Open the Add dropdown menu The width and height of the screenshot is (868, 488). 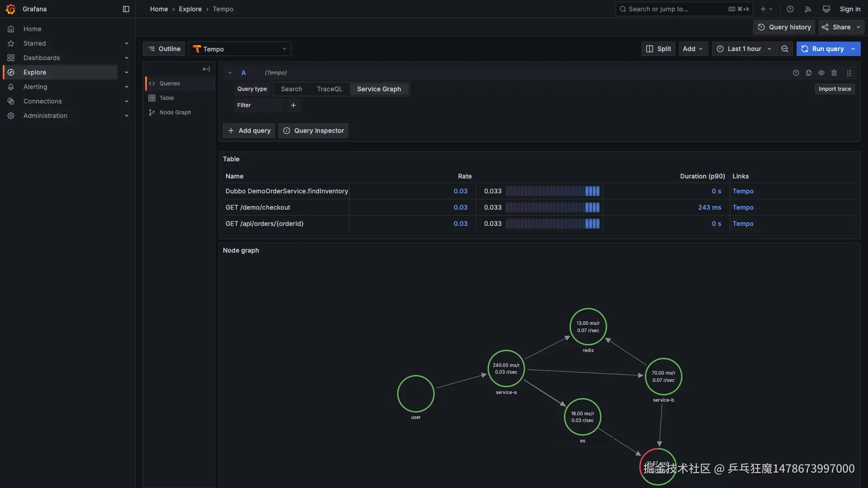pyautogui.click(x=693, y=49)
